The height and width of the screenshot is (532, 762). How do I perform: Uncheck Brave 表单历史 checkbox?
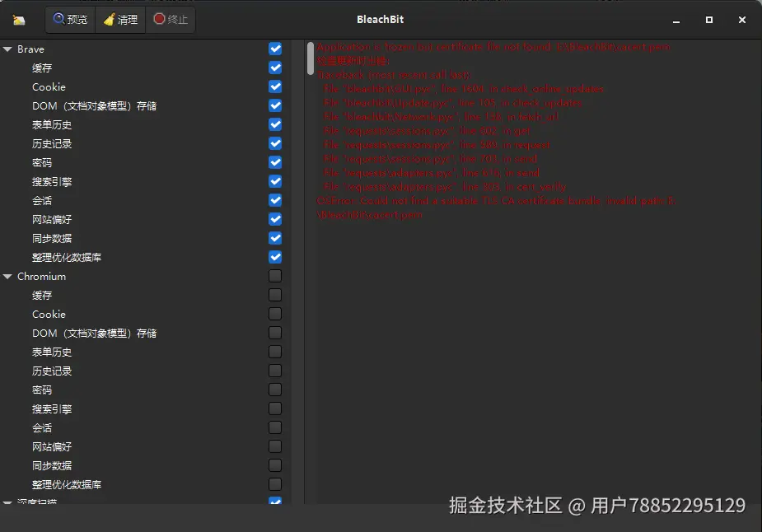[275, 124]
